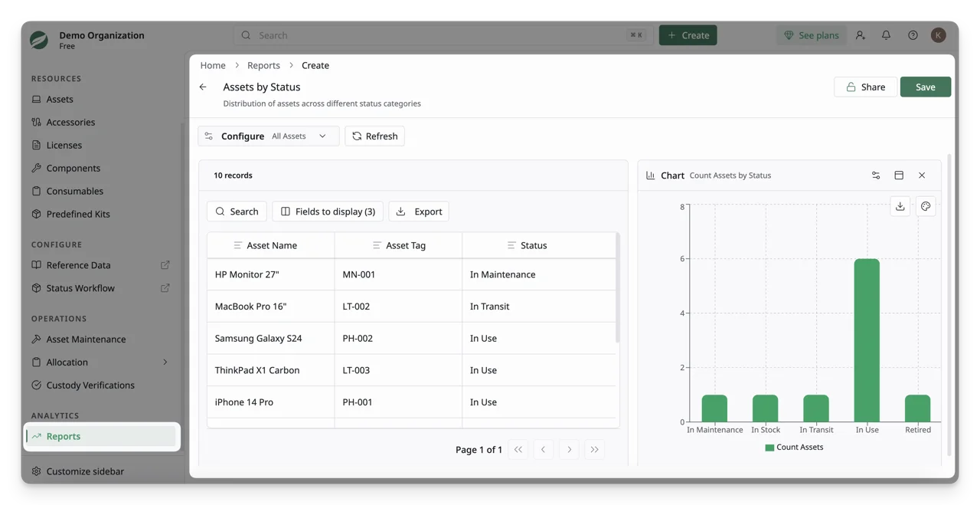This screenshot has width=980, height=505.
Task: Open Licenses from the sidebar
Action: (64, 145)
